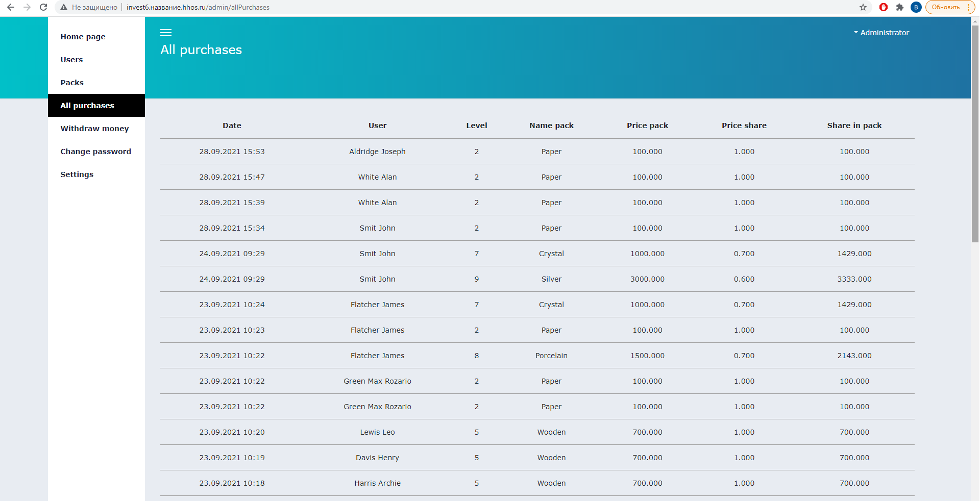Image resolution: width=980 pixels, height=501 pixels.
Task: Open Change password page
Action: click(x=95, y=152)
